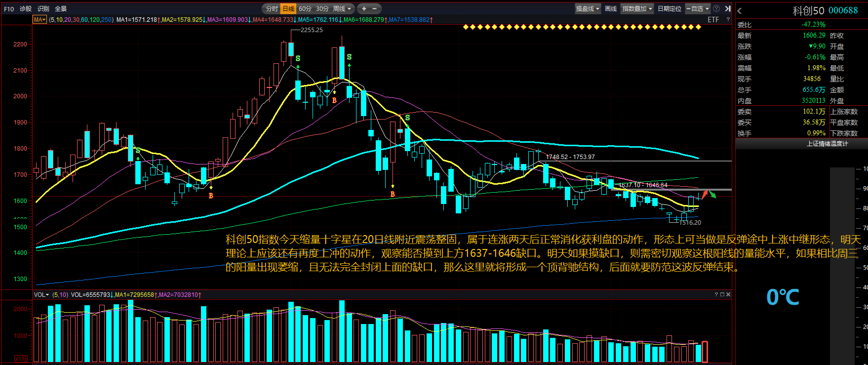Click the 科创50 index name title
This screenshot has width=868, height=365.
pos(808,10)
